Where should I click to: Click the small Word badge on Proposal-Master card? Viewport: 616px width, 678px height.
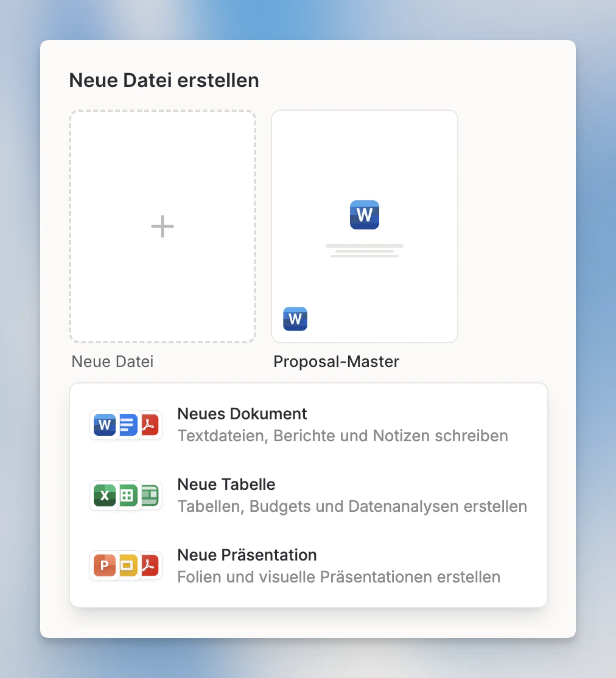coord(295,319)
